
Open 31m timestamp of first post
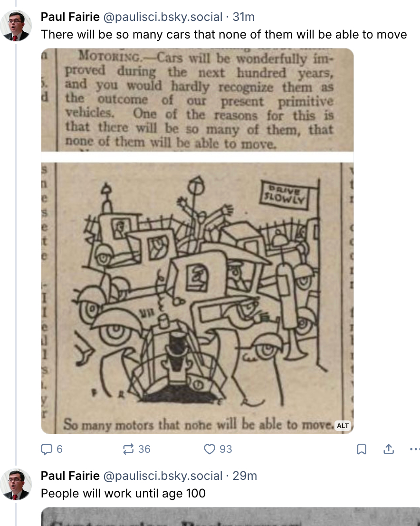[x=244, y=17]
